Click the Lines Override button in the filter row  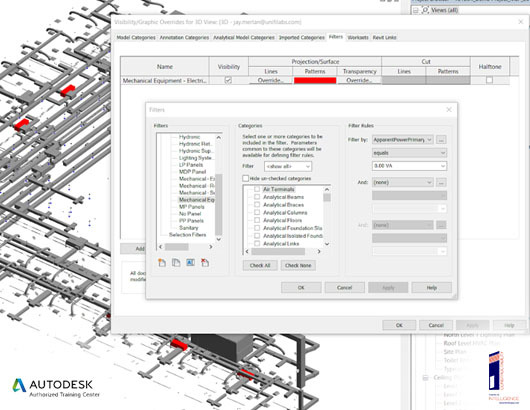pyautogui.click(x=270, y=80)
